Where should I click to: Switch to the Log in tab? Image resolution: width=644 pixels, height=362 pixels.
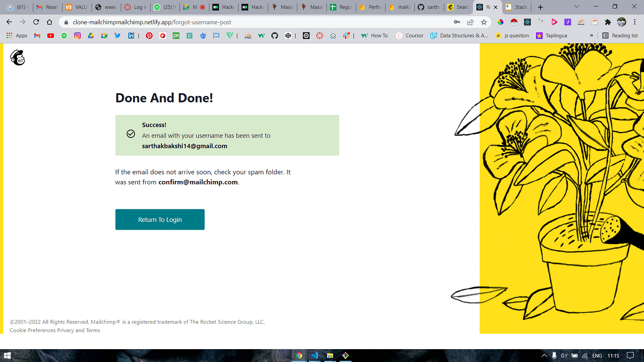[136, 7]
